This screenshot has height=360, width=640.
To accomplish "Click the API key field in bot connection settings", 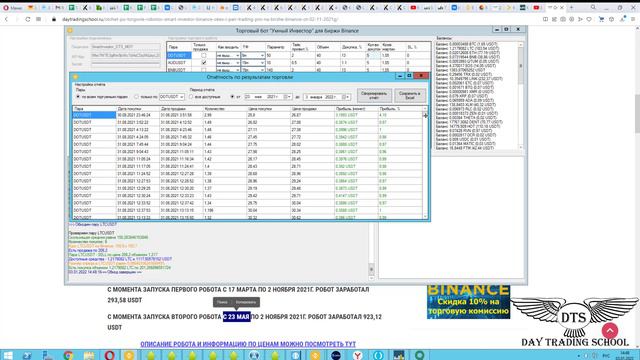I will (126, 56).
